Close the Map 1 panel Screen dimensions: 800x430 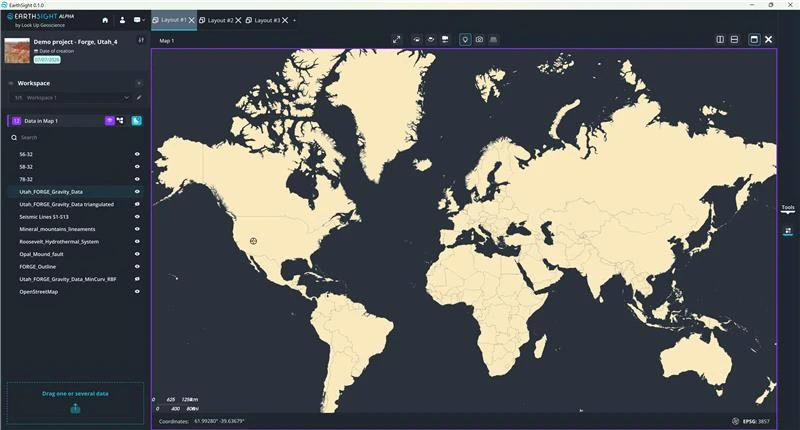768,39
